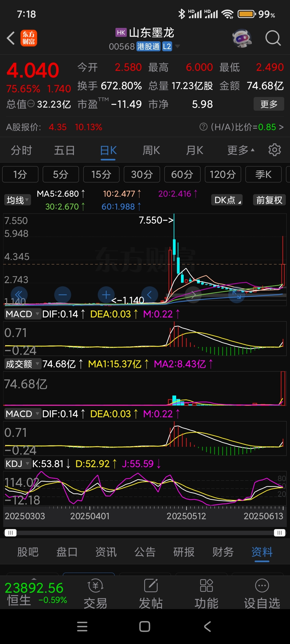Image resolution: width=290 pixels, height=644 pixels.
Task: Open 资讯 news tab
Action: tap(106, 552)
